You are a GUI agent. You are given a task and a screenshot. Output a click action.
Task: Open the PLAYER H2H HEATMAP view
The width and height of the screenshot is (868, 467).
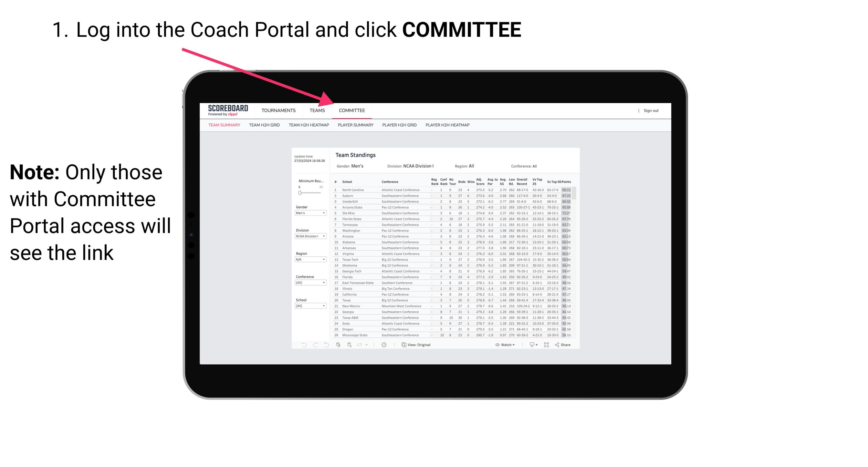(x=448, y=126)
